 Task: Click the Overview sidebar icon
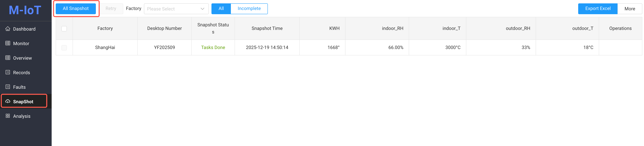pyautogui.click(x=8, y=58)
